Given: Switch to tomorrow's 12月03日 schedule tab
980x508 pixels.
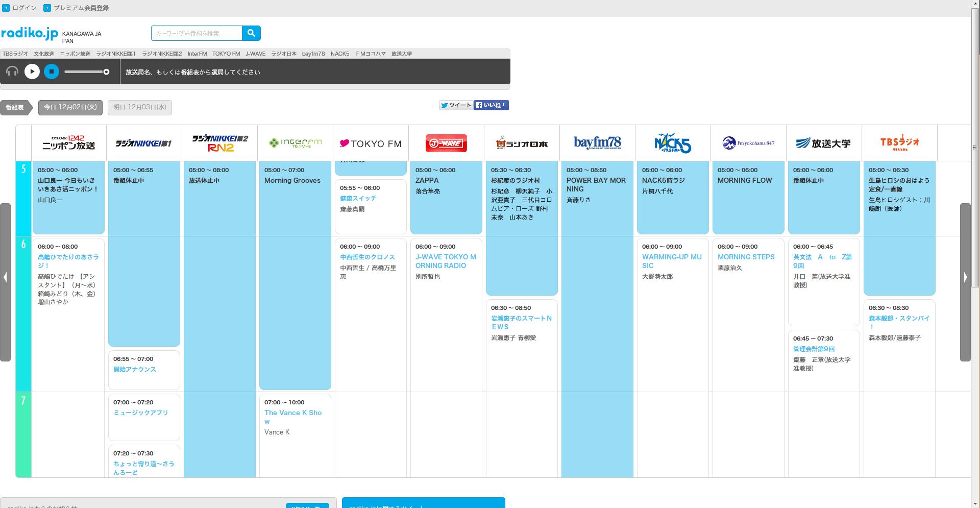Looking at the screenshot, I should coord(140,107).
